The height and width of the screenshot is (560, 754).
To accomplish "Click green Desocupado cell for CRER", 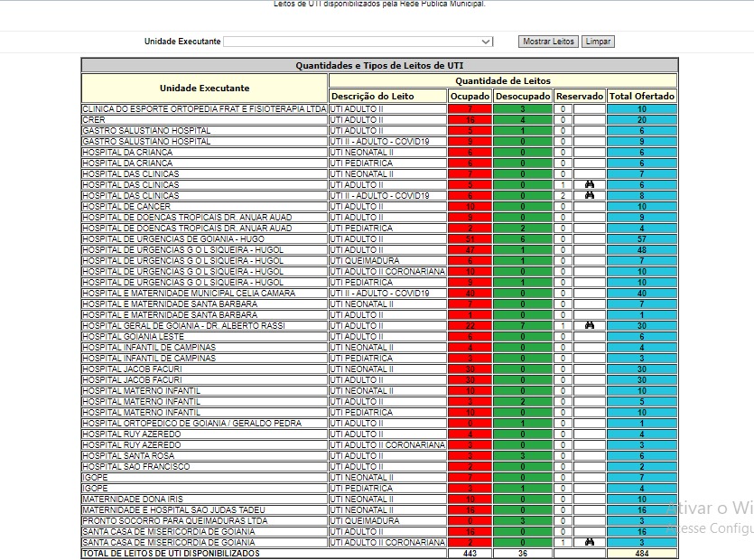I will (x=522, y=120).
